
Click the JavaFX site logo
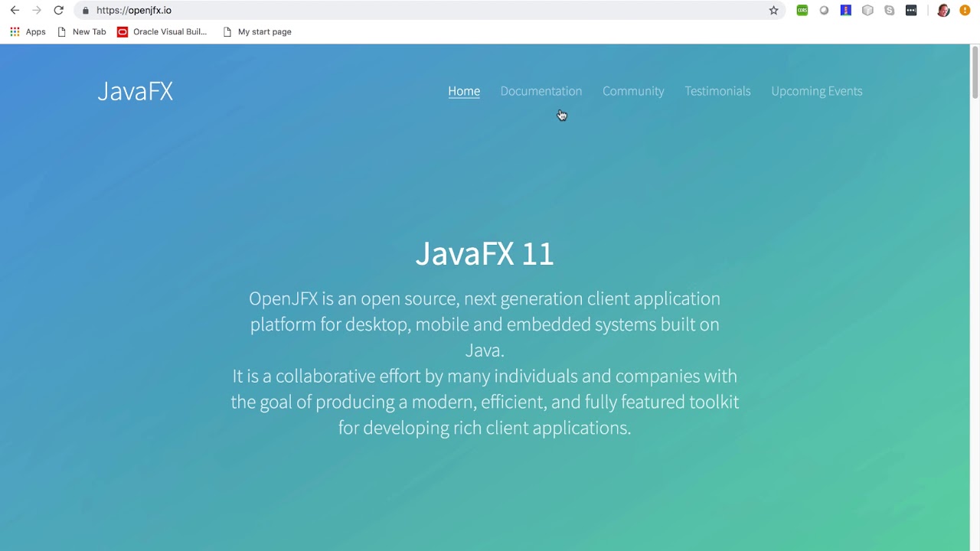pos(135,91)
